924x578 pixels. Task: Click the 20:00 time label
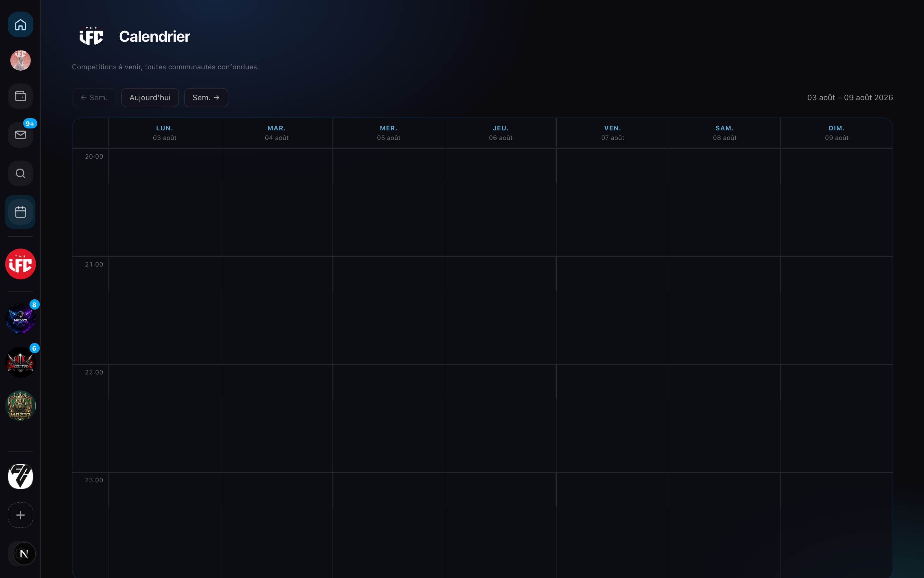click(94, 156)
